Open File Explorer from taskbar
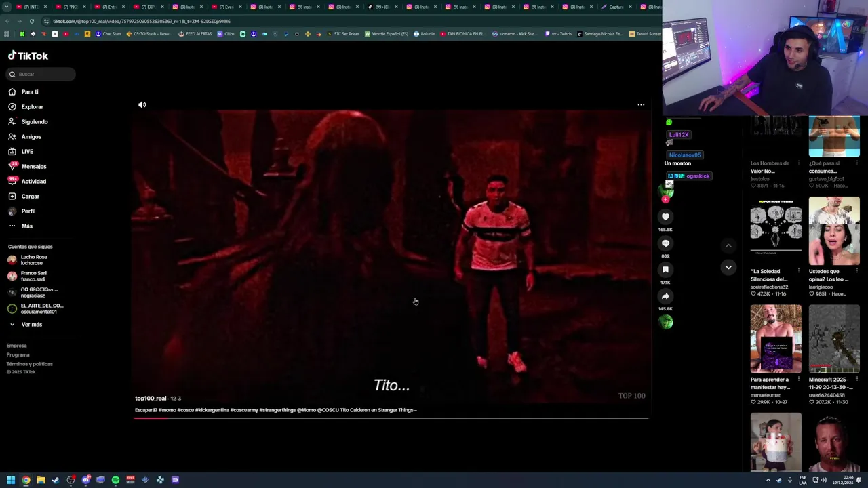This screenshot has width=868, height=488. pos(41,480)
